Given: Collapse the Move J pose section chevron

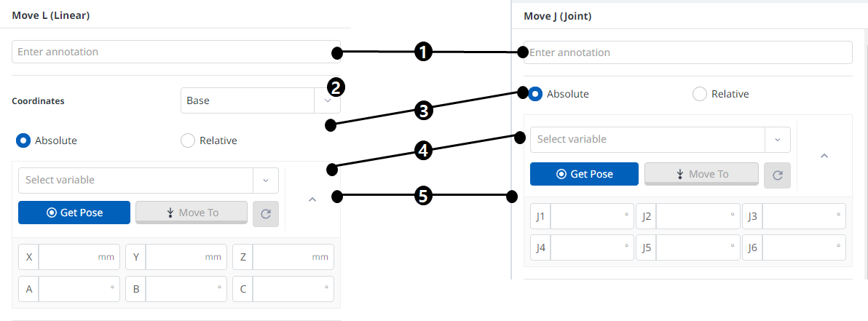Looking at the screenshot, I should (x=824, y=155).
